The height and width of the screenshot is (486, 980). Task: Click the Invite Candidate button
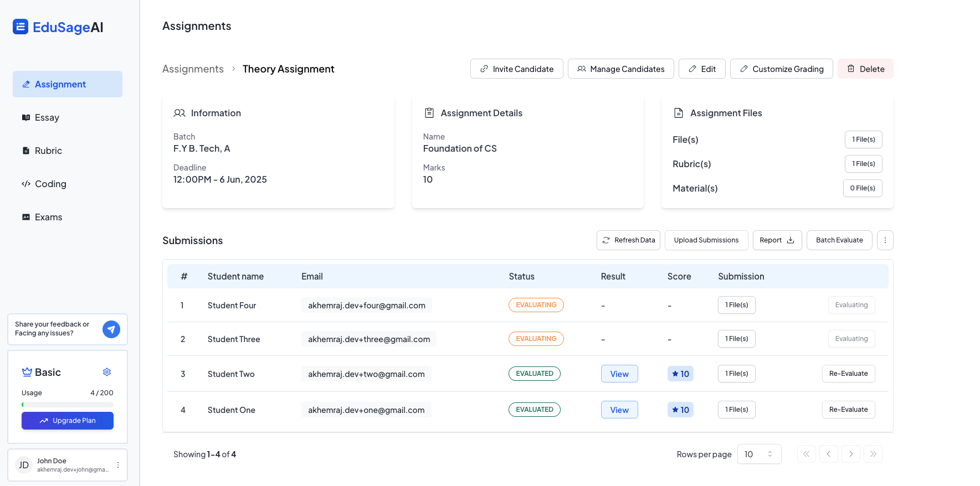click(516, 69)
